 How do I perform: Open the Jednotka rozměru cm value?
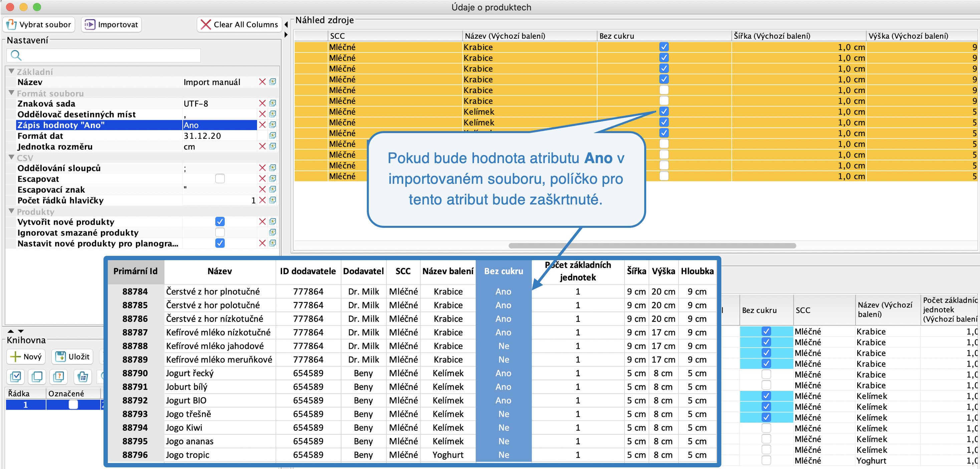(x=220, y=146)
